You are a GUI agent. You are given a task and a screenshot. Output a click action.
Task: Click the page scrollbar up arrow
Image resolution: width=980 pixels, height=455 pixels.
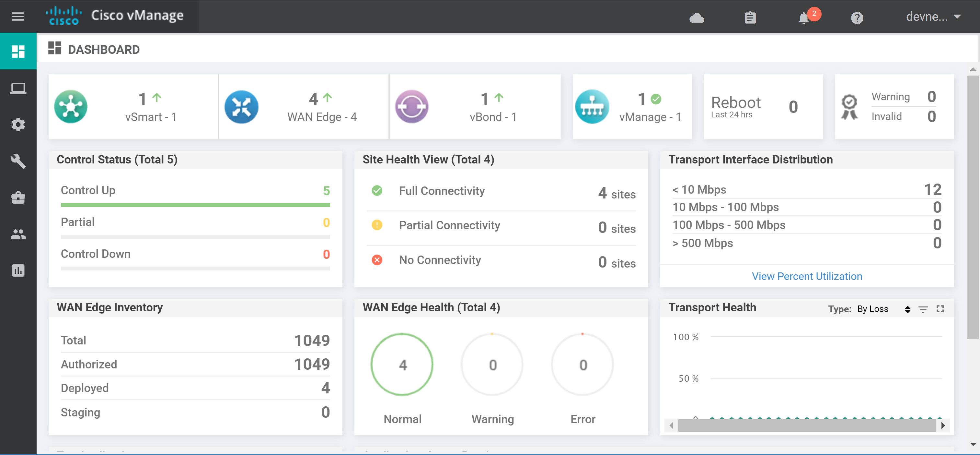[x=973, y=69]
